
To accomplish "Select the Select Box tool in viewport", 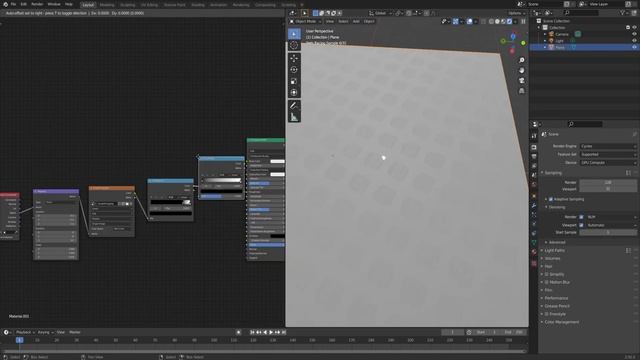I will pyautogui.click(x=294, y=34).
